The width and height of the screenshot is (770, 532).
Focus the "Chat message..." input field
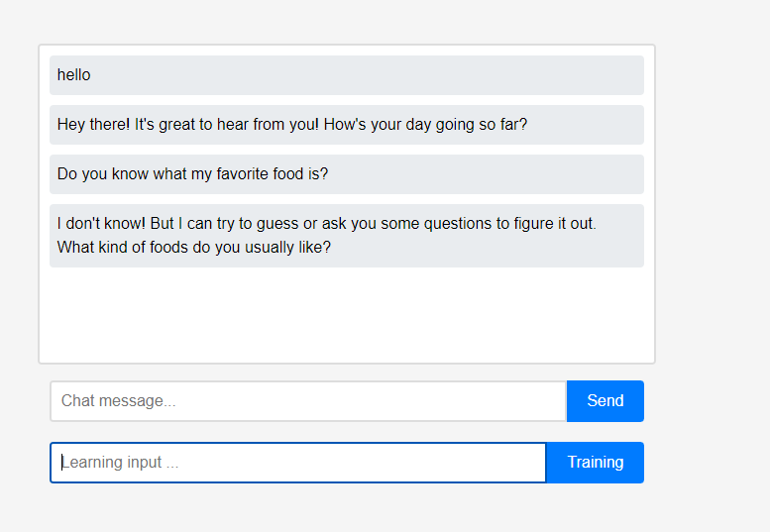click(x=307, y=401)
